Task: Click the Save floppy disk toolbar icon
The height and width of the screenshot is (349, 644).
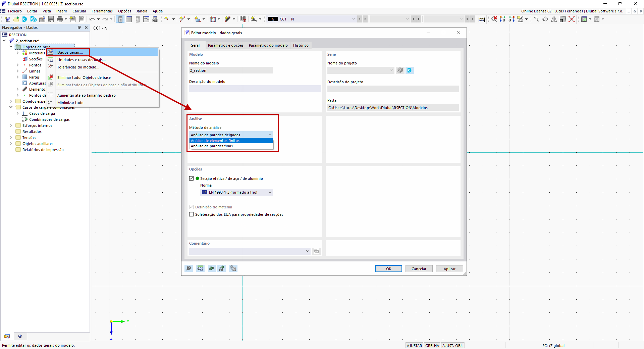Action: pyautogui.click(x=51, y=19)
